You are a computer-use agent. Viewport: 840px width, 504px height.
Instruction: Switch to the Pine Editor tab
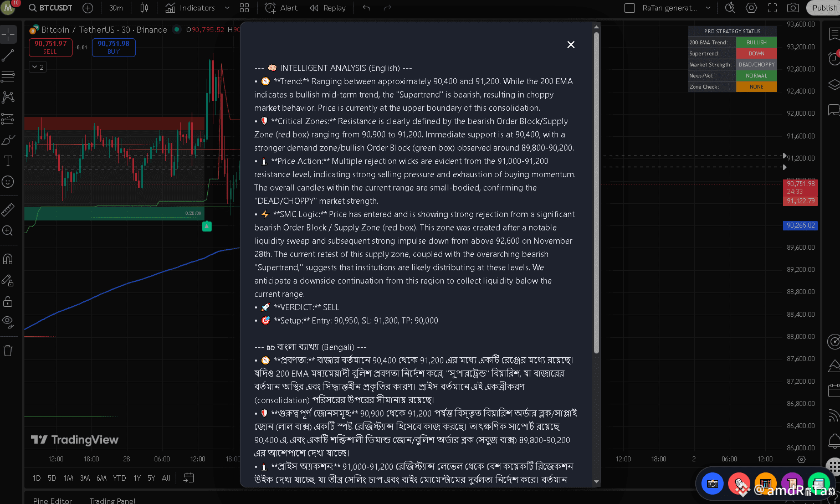53,500
